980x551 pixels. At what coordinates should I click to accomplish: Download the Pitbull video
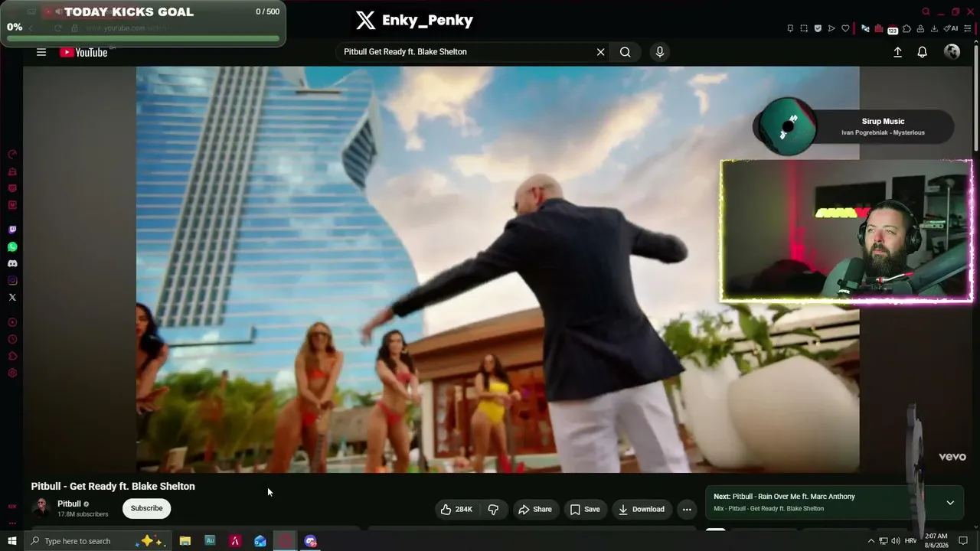point(642,509)
